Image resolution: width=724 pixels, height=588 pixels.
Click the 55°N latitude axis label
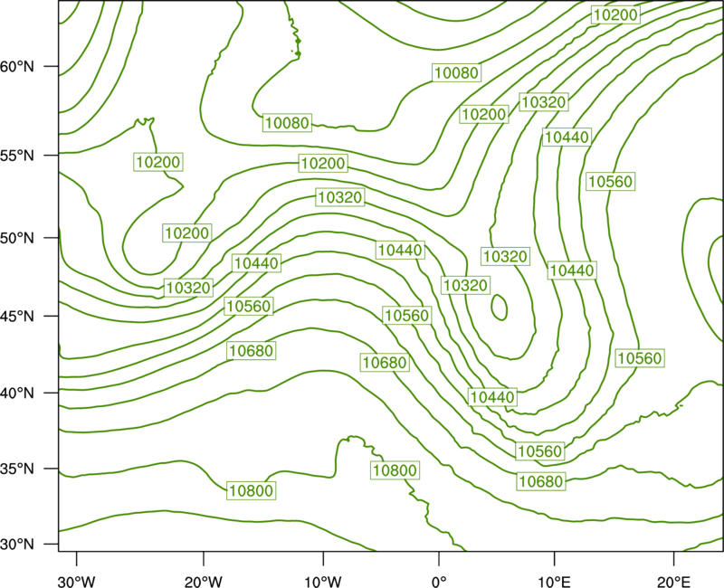(17, 156)
